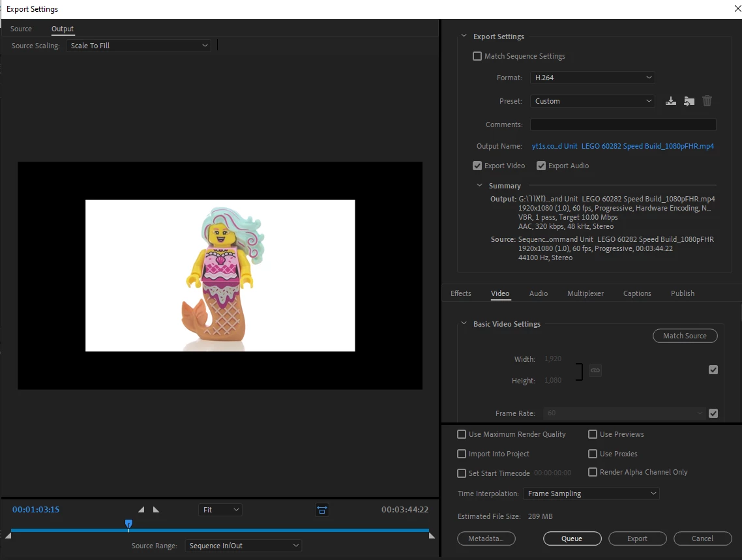Toggle the frame size match source checkbox
Screen dimensions: 742x560
pos(713,370)
